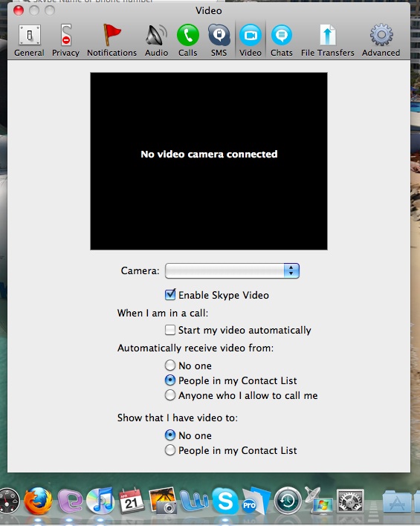
Task: Open the Privacy preferences pane
Action: tap(65, 40)
